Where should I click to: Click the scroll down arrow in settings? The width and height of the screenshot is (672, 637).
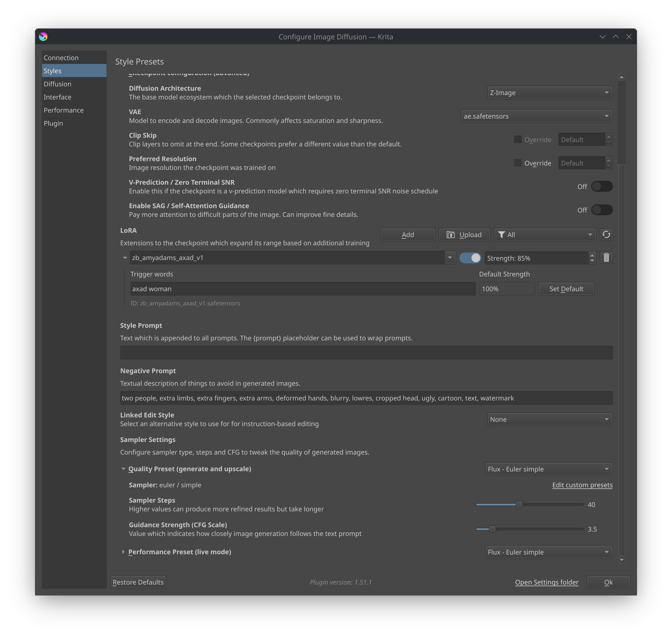pos(621,560)
